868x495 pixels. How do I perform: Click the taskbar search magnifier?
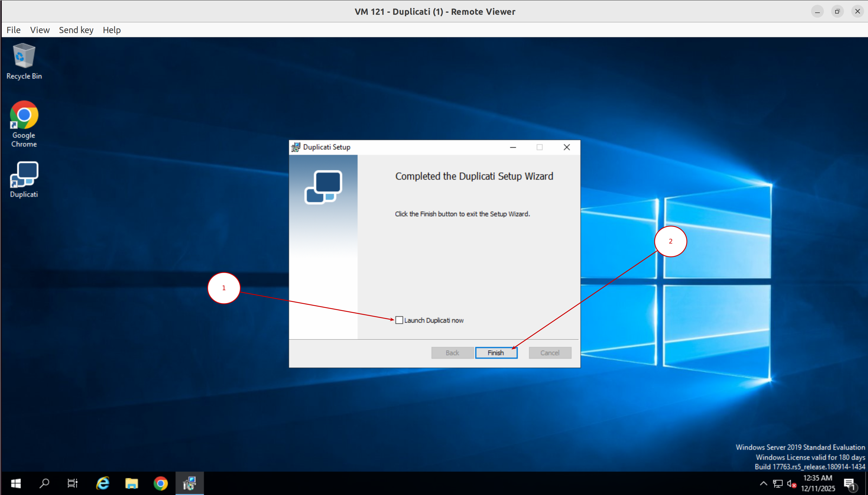44,483
